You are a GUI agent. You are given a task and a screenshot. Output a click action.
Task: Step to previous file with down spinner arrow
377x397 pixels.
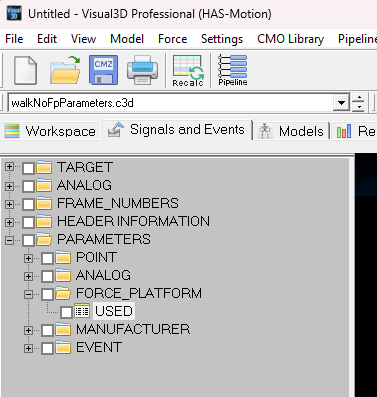coord(359,107)
